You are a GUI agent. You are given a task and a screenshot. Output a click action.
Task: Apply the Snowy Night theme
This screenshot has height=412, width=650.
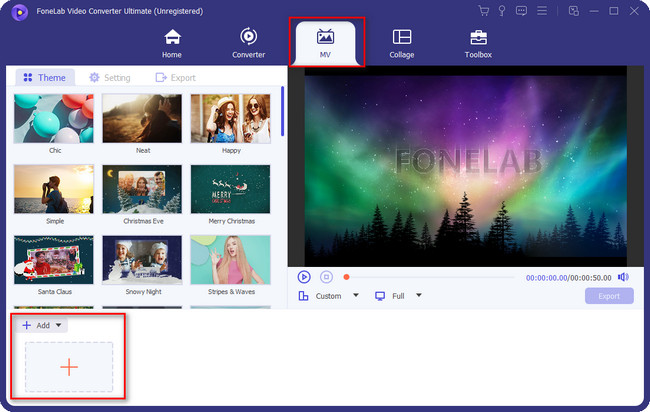pos(142,260)
